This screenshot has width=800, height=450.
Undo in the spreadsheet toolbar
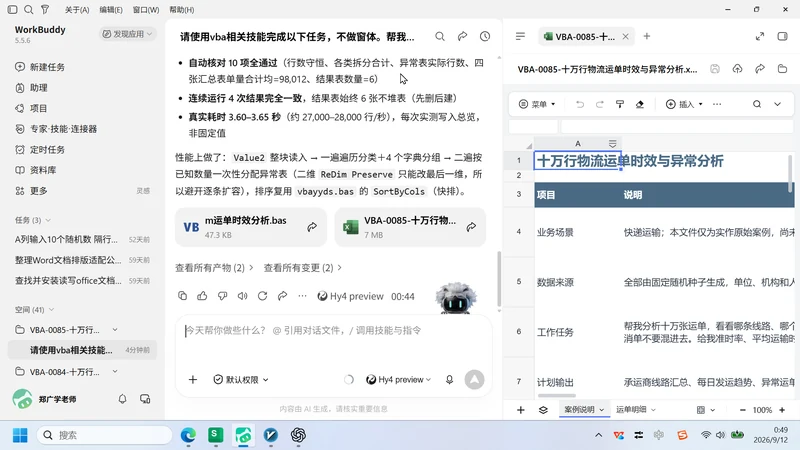click(x=580, y=104)
